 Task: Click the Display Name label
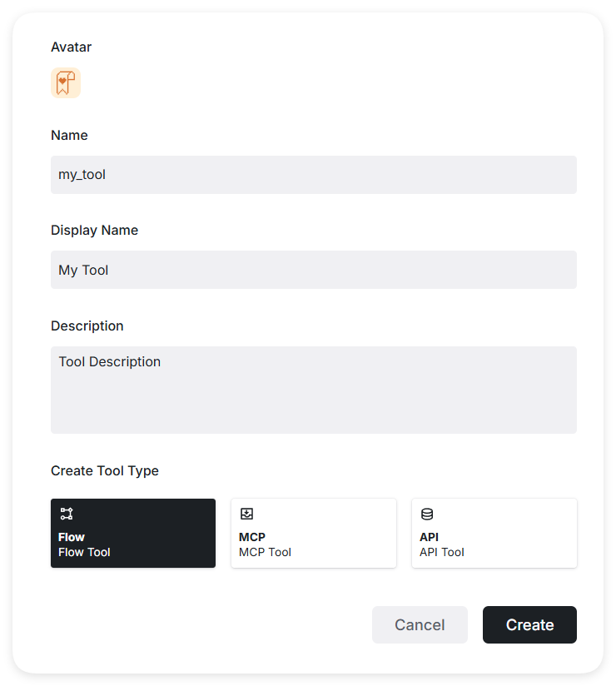[x=94, y=231]
